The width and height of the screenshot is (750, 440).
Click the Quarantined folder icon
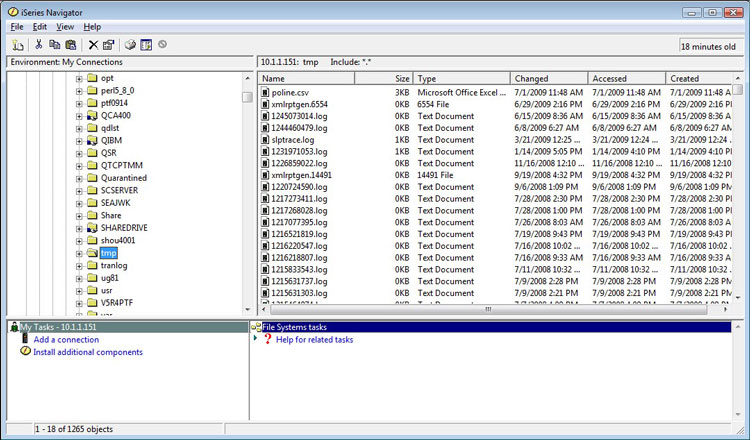(x=92, y=178)
